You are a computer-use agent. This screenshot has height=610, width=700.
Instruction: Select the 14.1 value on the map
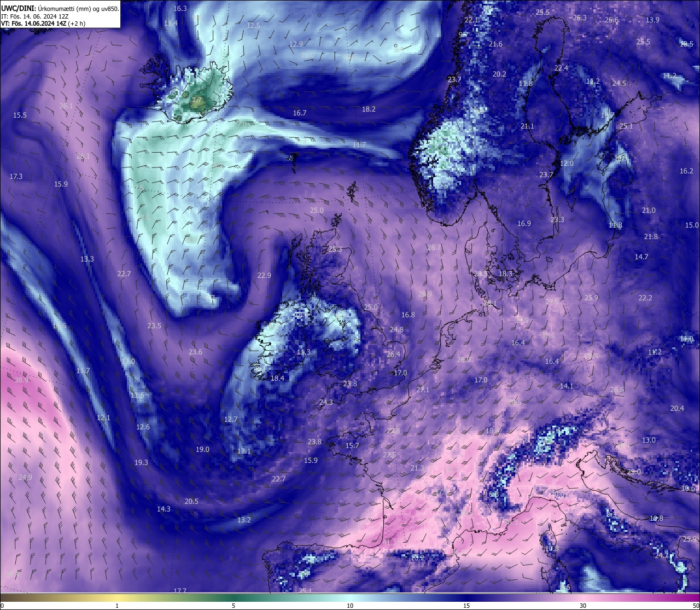click(567, 386)
